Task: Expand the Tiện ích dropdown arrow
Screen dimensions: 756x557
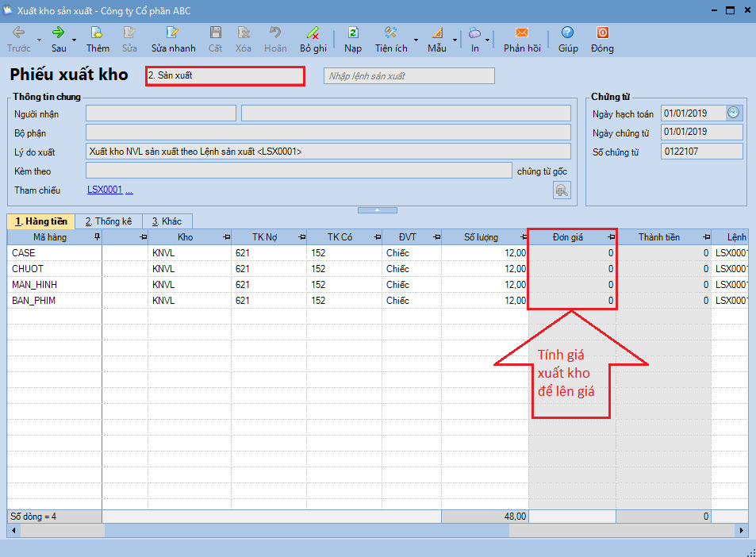Action: click(416, 39)
